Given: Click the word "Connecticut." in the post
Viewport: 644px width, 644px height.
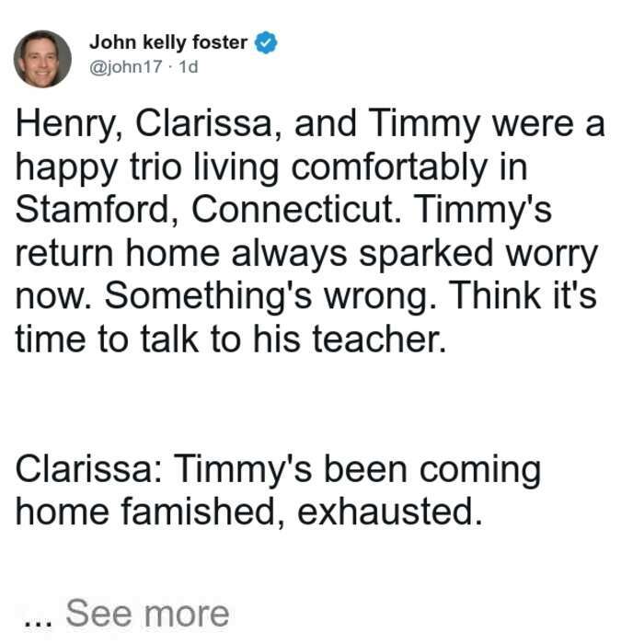Looking at the screenshot, I should [296, 209].
